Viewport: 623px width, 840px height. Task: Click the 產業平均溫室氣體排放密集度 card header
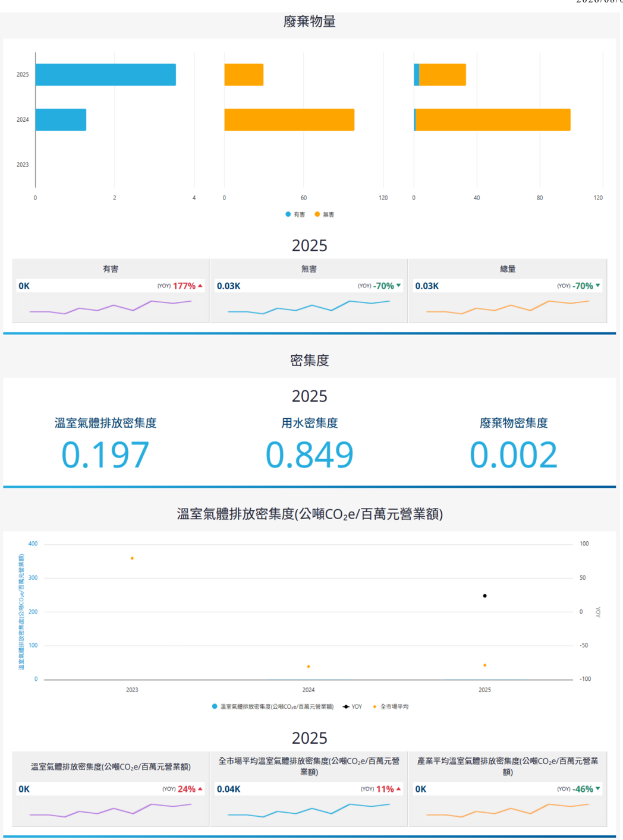click(508, 766)
